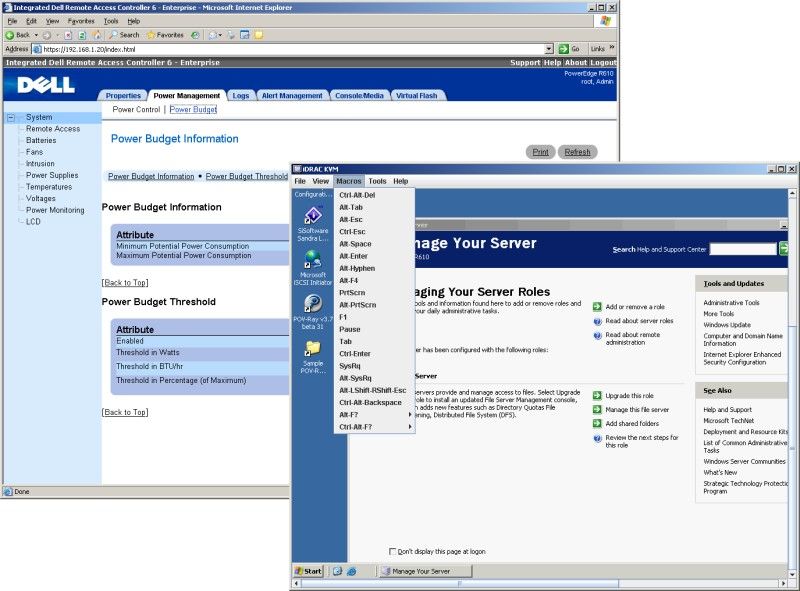Open the Favorites star button in toolbar
This screenshot has width=800, height=591.
[x=165, y=35]
